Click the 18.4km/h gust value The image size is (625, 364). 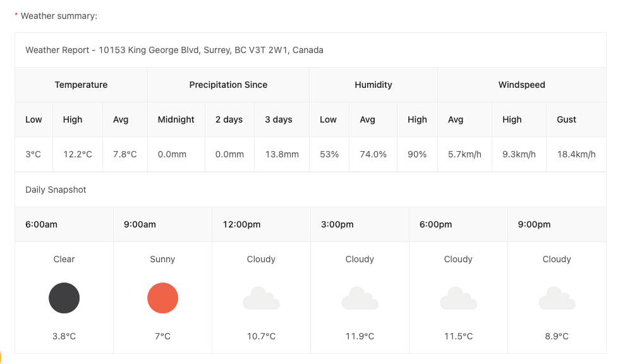(x=576, y=154)
